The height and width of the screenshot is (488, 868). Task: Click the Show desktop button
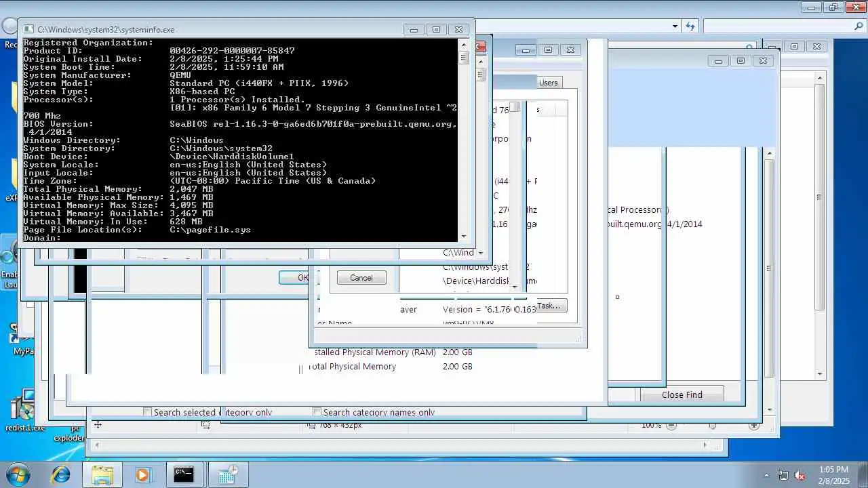(x=863, y=474)
